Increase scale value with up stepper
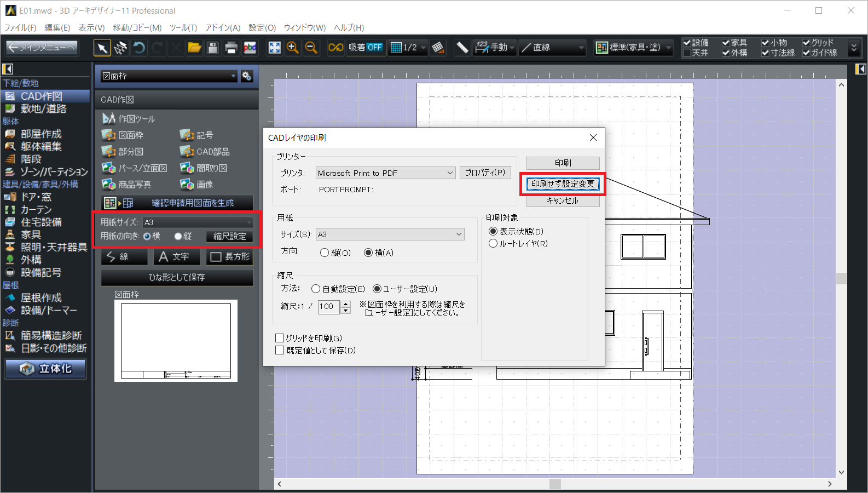 345,303
